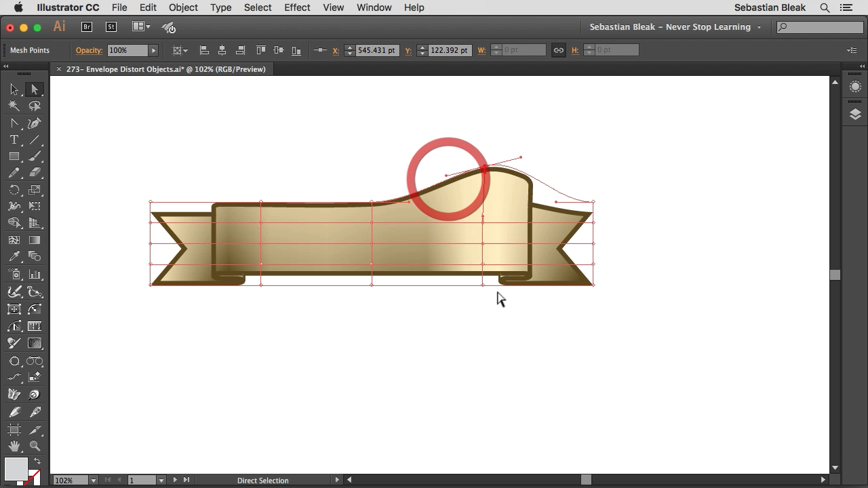The height and width of the screenshot is (488, 868).
Task: Open the zoom level dropdown at 102%
Action: coord(93,481)
